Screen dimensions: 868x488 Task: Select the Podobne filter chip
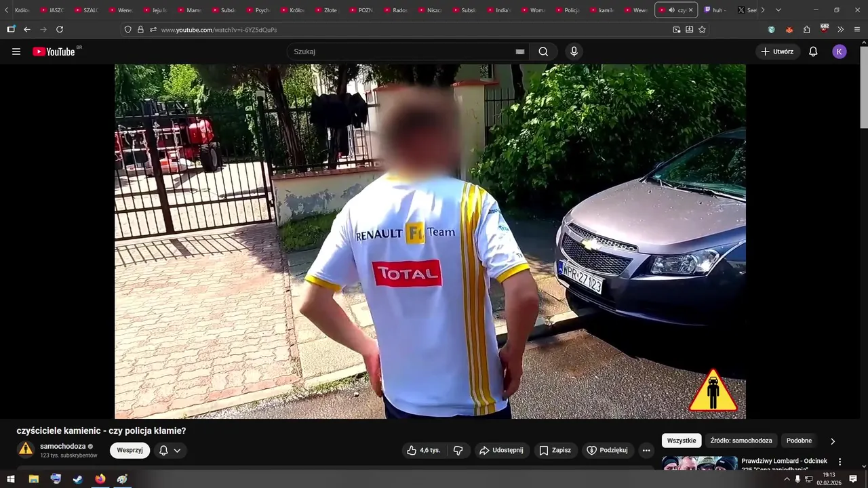[799, 441]
